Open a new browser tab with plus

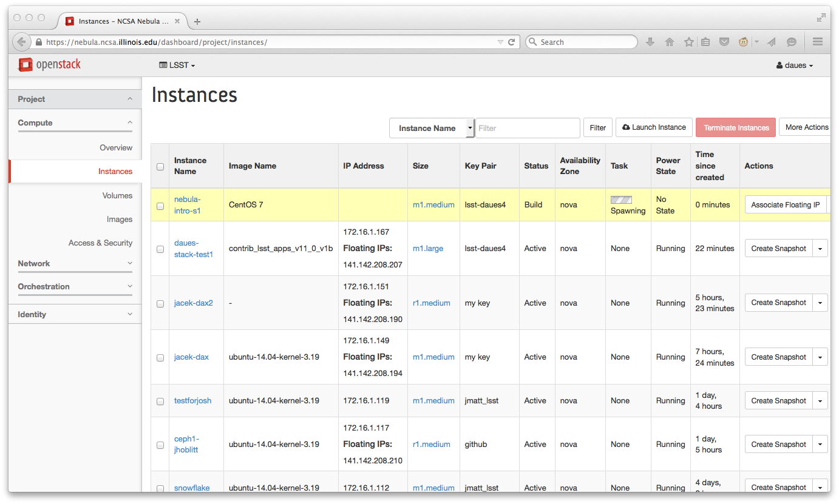tap(197, 21)
